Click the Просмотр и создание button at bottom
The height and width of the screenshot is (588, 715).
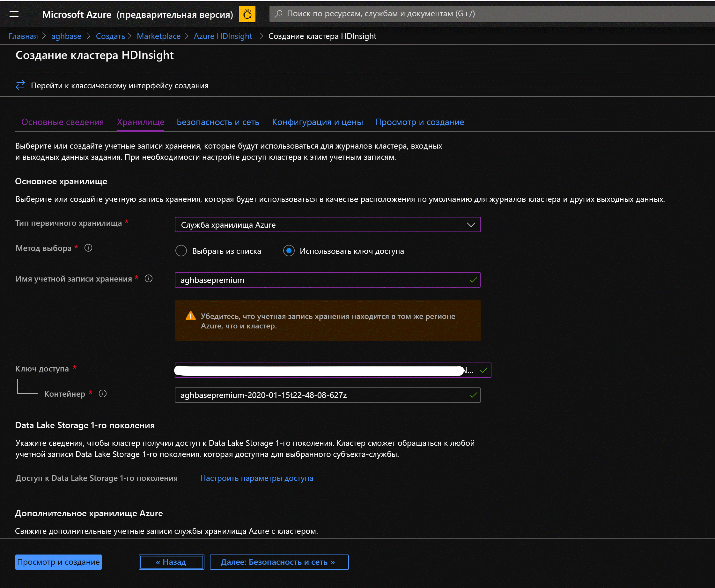pyautogui.click(x=58, y=562)
